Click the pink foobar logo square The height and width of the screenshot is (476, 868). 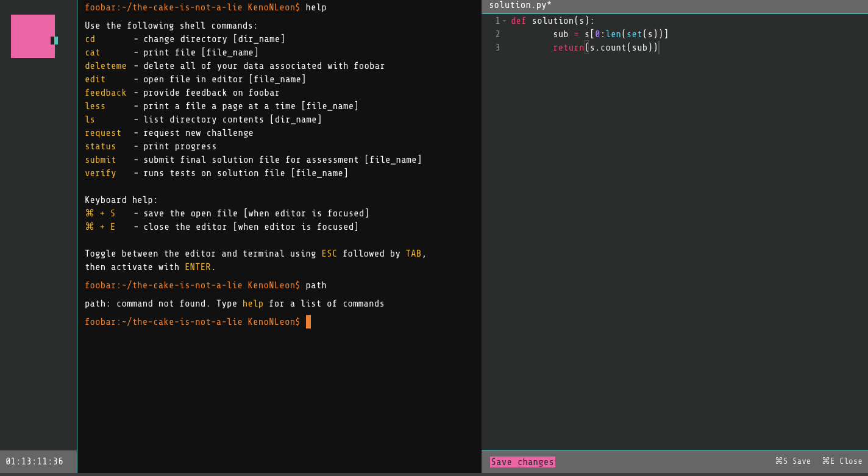33,36
